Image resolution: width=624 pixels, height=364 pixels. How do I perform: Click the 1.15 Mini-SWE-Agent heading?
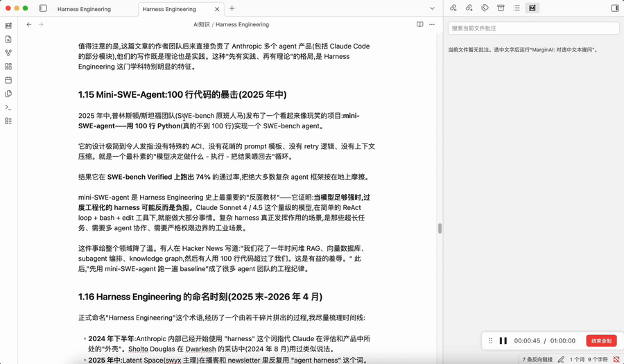(182, 95)
